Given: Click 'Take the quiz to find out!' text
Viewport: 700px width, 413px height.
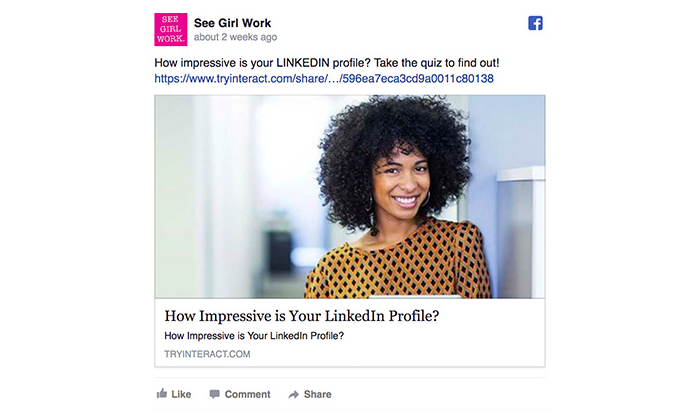Looking at the screenshot, I should pyautogui.click(x=436, y=63).
